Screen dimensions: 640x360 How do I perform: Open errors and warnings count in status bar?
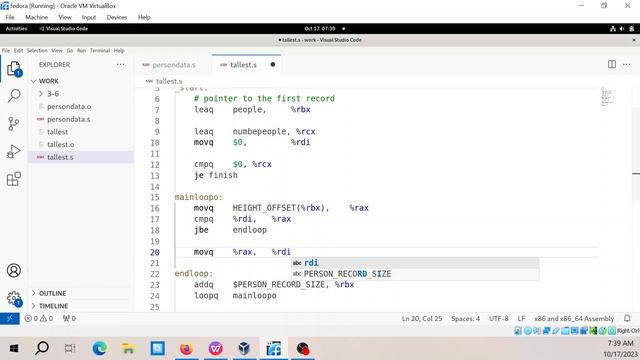(39, 318)
